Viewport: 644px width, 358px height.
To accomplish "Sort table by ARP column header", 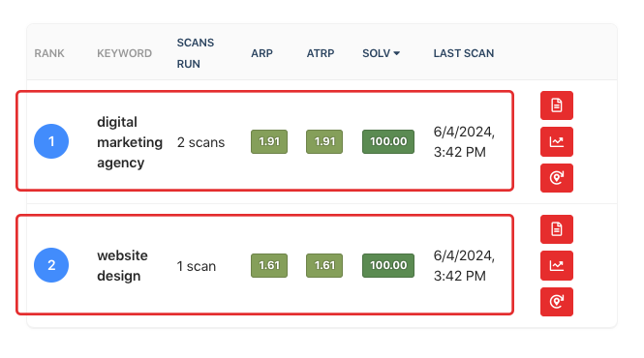I will [261, 53].
